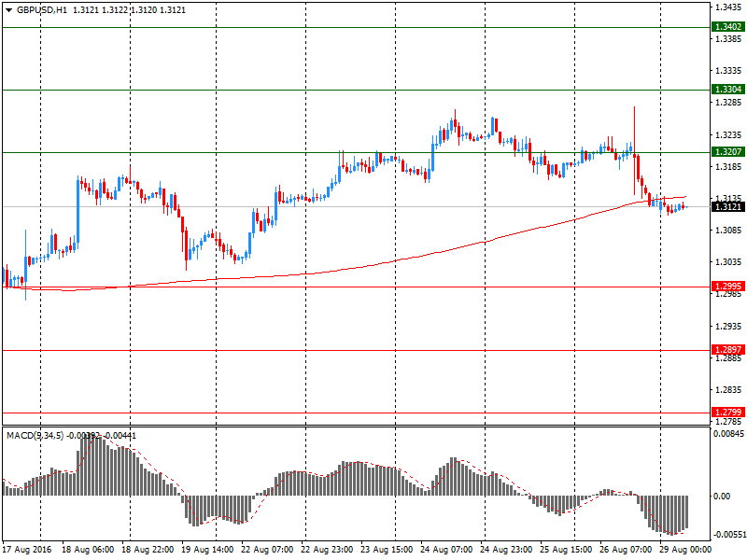Click the MACD scale value 0.00845

coord(728,434)
